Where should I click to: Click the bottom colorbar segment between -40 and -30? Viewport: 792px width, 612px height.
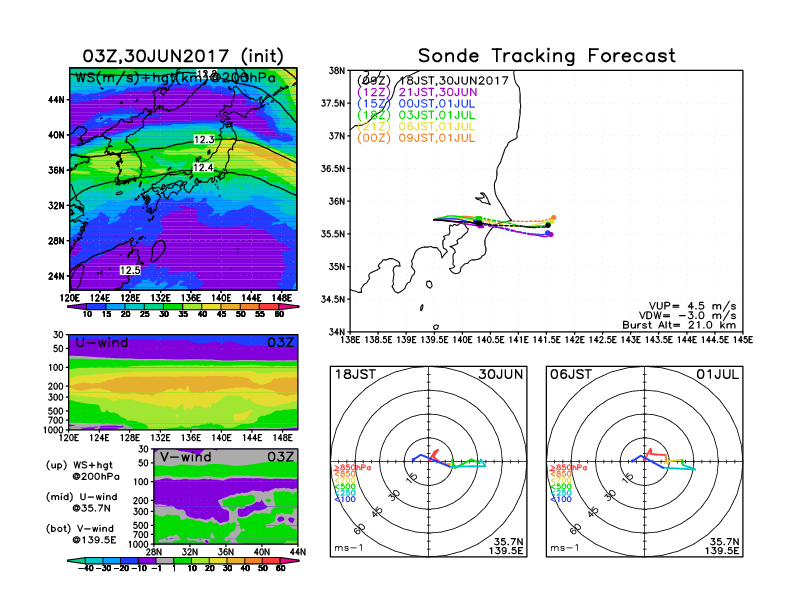(94, 560)
